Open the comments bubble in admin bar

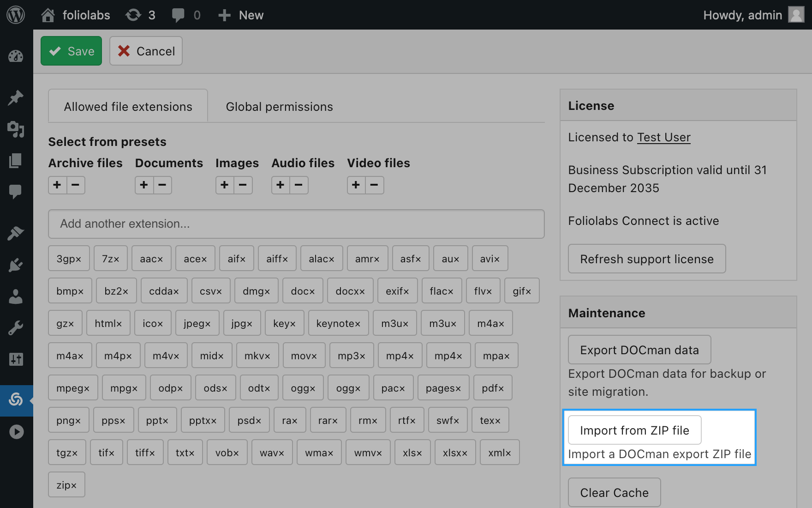(186, 15)
